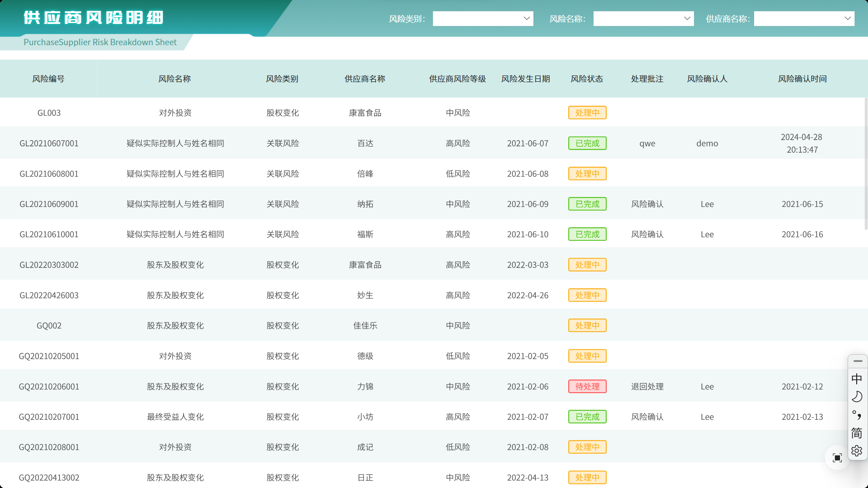
Task: Open the 风险类别 dropdown
Action: coord(483,19)
